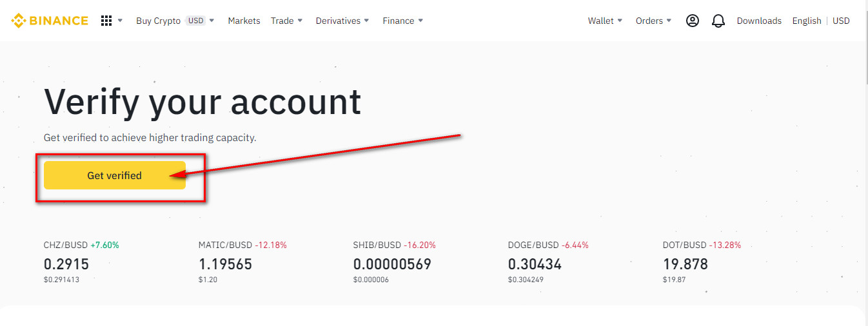Open the Downloads page

(759, 21)
